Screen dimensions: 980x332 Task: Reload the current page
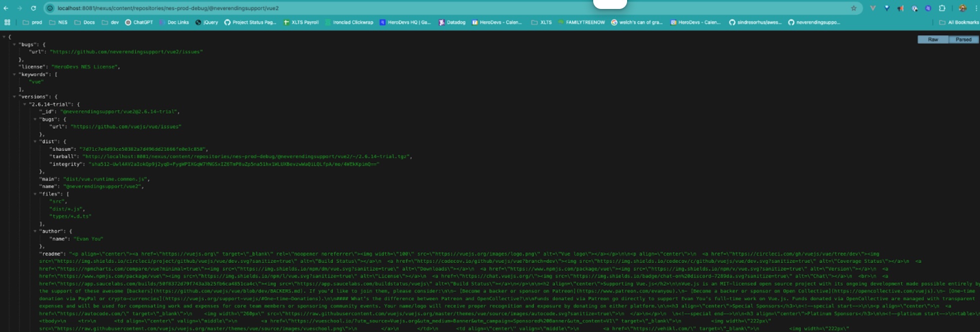pyautogui.click(x=33, y=8)
